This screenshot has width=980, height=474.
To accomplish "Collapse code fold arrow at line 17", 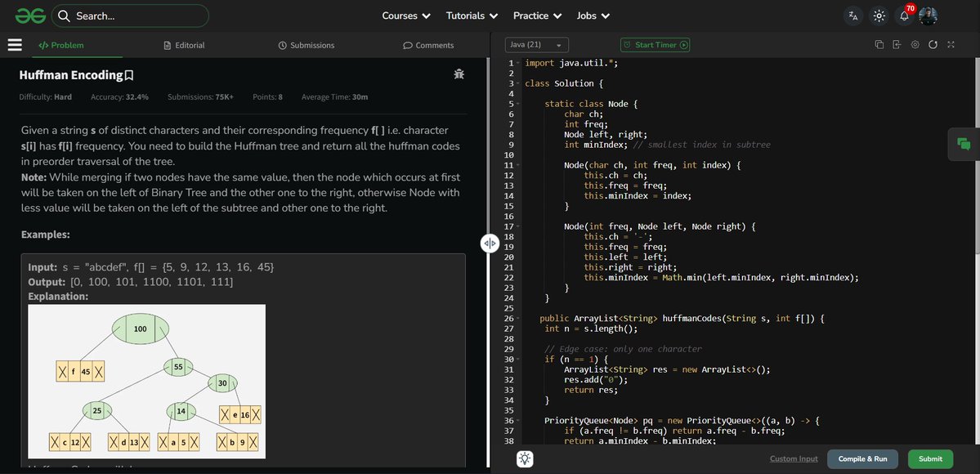I will coord(518,226).
